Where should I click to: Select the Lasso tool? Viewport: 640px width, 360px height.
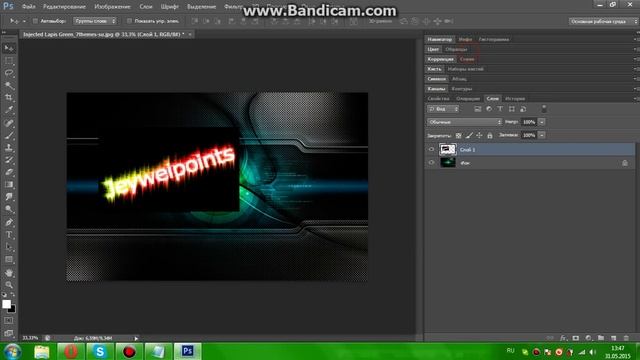click(9, 73)
